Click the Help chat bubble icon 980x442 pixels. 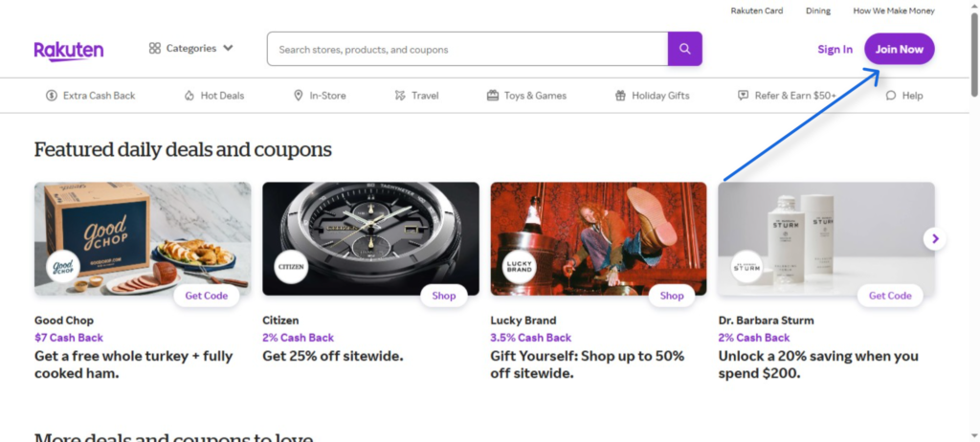tap(891, 96)
